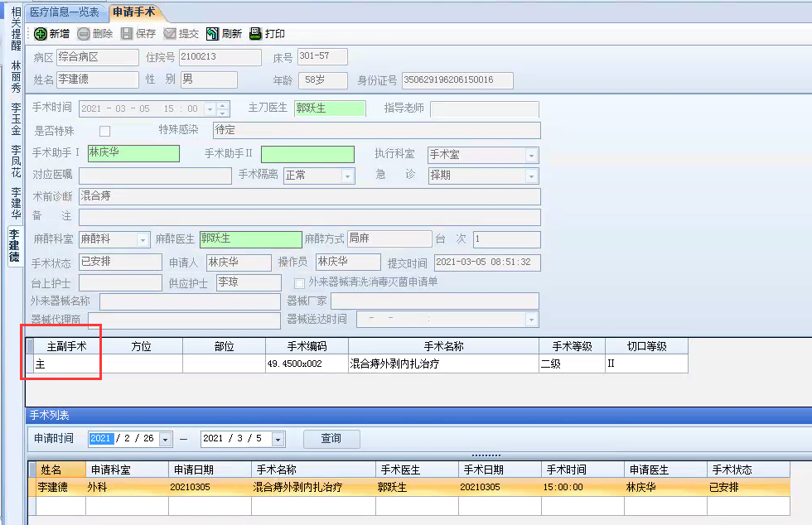Click the 身份证号 field
The height and width of the screenshot is (525, 812).
point(457,80)
